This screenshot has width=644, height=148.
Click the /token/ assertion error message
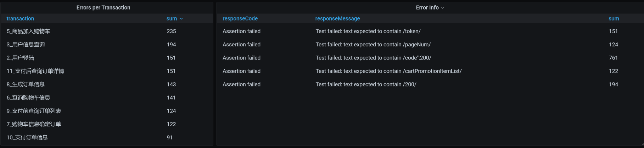pyautogui.click(x=368, y=31)
